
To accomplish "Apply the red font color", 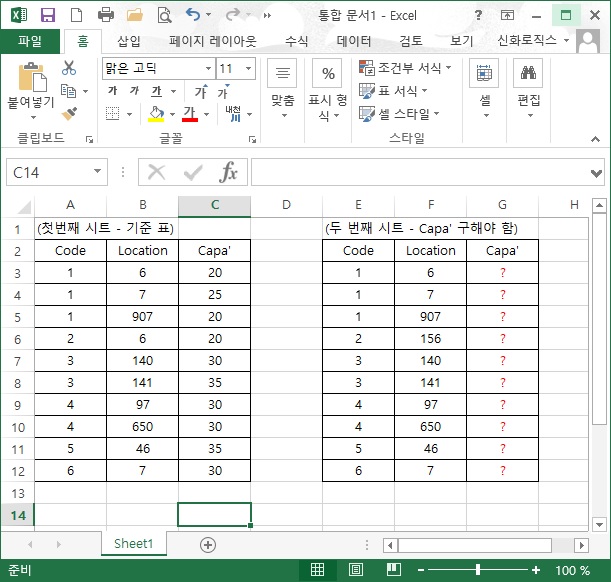I will pos(190,114).
